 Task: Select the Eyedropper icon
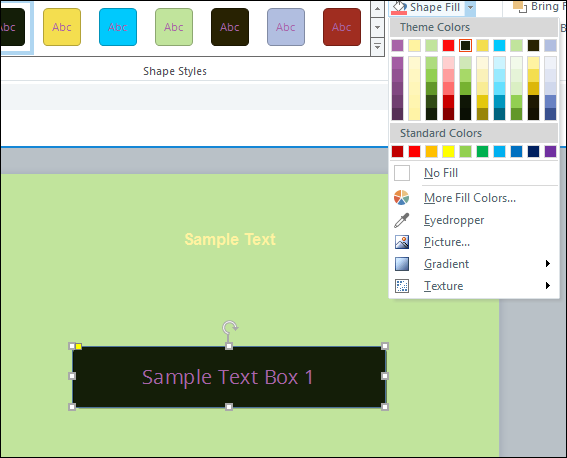(401, 220)
